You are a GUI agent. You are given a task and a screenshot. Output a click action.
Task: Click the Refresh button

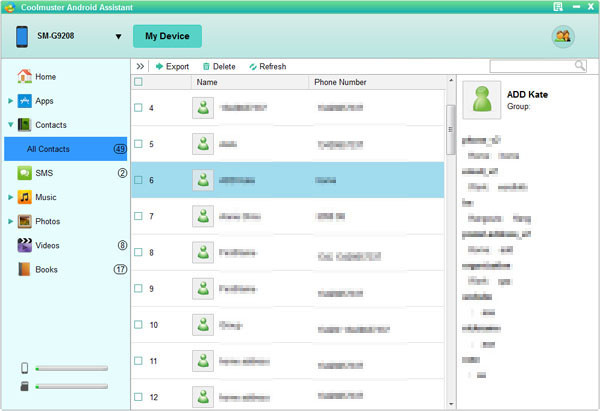tap(267, 67)
